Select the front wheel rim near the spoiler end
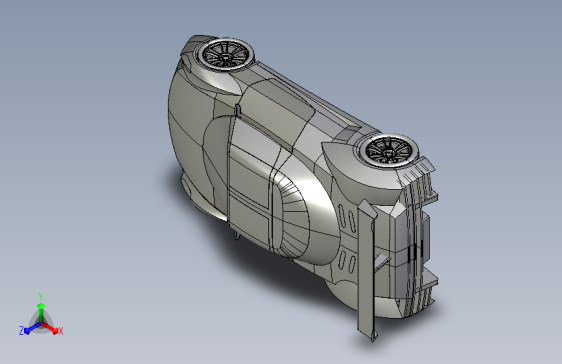The height and width of the screenshot is (364, 562). (x=388, y=151)
